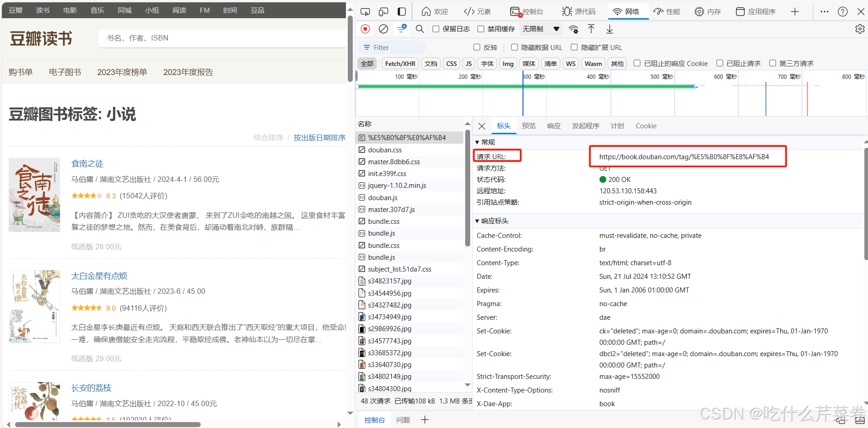The width and height of the screenshot is (868, 428).
Task: Open the 问题 issues drawer tab
Action: [x=403, y=420]
